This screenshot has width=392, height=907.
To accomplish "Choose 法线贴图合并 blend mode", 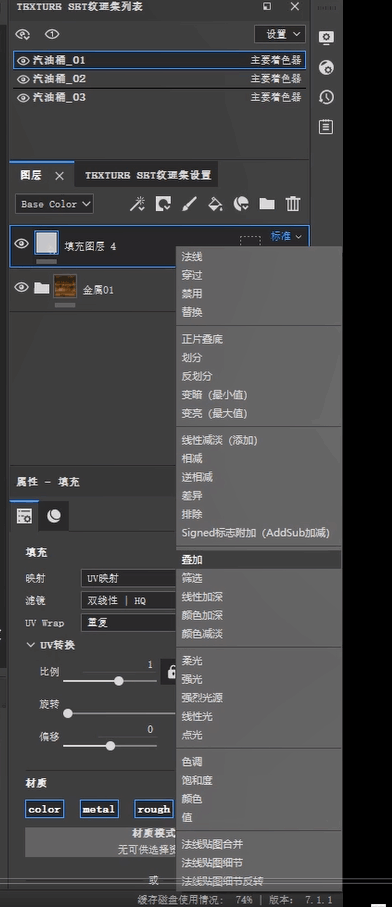I will pyautogui.click(x=258, y=845).
